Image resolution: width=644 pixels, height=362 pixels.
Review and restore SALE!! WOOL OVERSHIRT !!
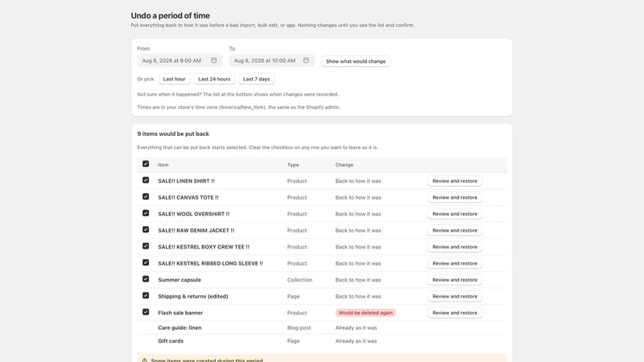[x=455, y=214]
